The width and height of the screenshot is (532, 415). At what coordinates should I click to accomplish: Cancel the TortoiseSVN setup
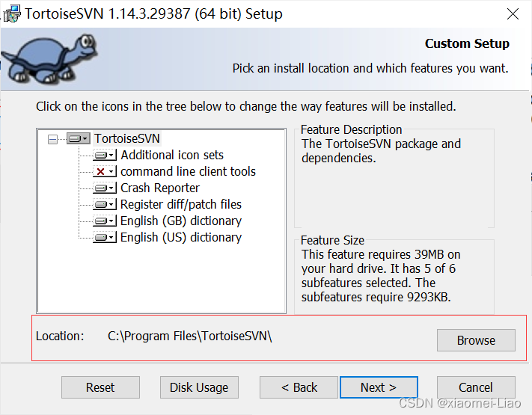476,387
